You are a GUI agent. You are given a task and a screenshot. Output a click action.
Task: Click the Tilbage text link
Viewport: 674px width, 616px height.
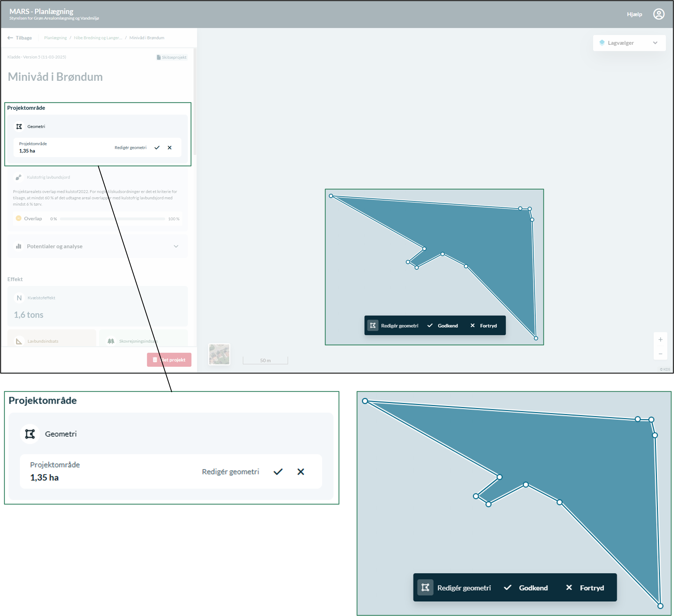click(24, 38)
